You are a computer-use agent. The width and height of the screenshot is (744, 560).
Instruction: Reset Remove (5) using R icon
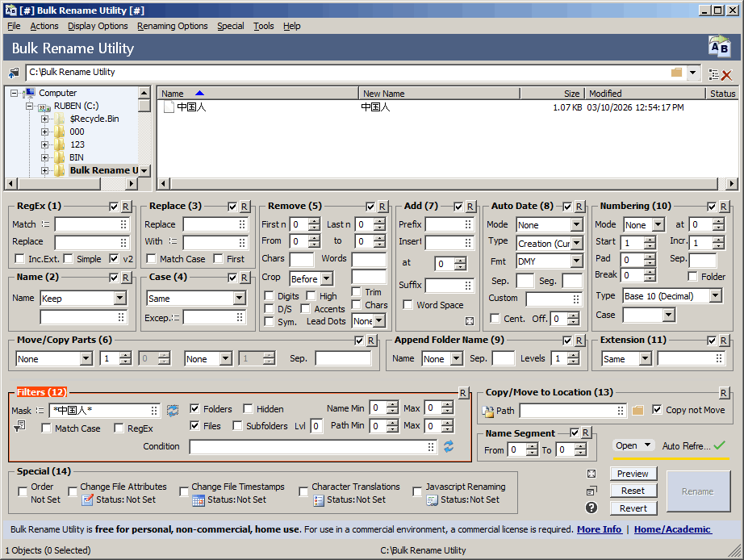pos(382,207)
